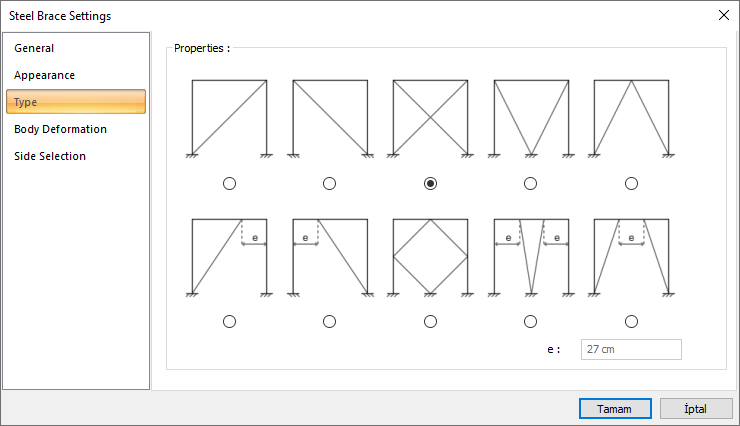Click the single diagonal brace diagram
The image size is (740, 426).
[229, 118]
